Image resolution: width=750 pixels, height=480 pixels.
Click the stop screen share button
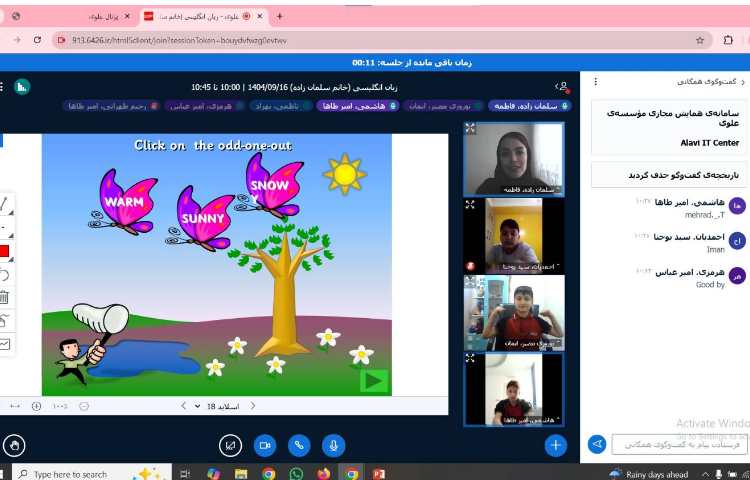click(x=231, y=446)
